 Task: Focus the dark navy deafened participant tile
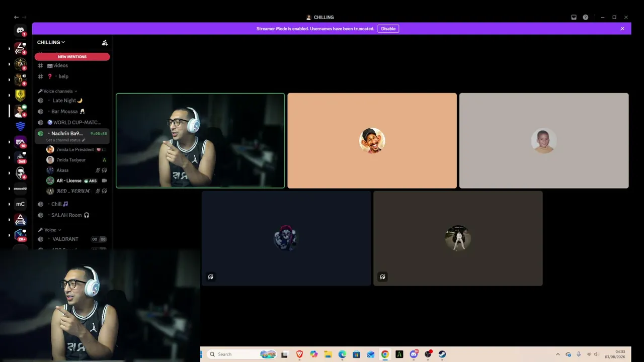coord(286,238)
